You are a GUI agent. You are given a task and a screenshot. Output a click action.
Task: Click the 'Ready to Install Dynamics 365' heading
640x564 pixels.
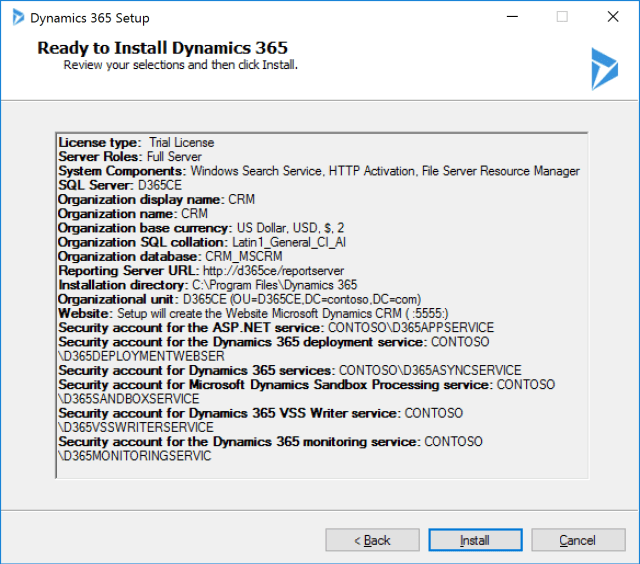162,48
